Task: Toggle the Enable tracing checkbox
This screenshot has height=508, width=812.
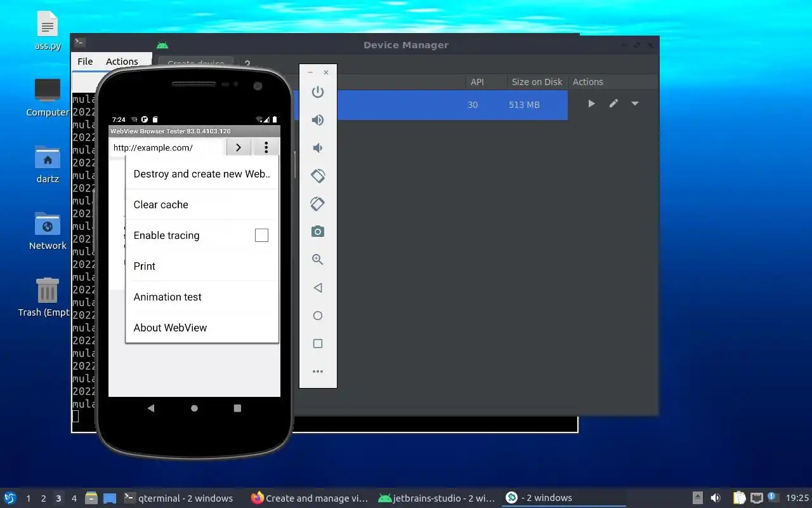Action: pos(261,236)
